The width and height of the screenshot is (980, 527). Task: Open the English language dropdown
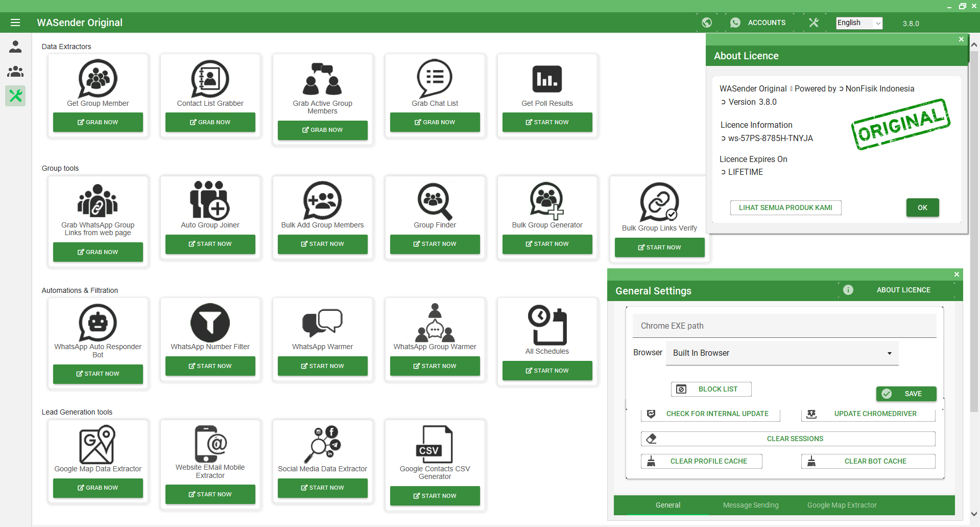pyautogui.click(x=859, y=23)
